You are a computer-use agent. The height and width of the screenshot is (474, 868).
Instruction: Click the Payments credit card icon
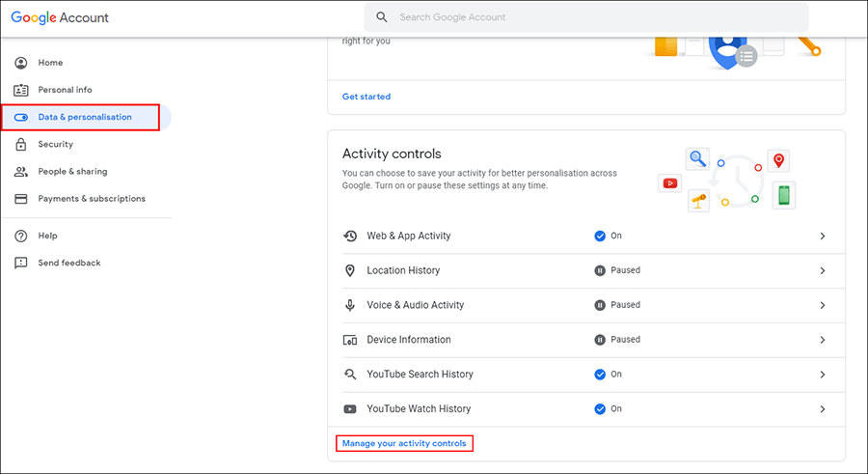coord(21,199)
